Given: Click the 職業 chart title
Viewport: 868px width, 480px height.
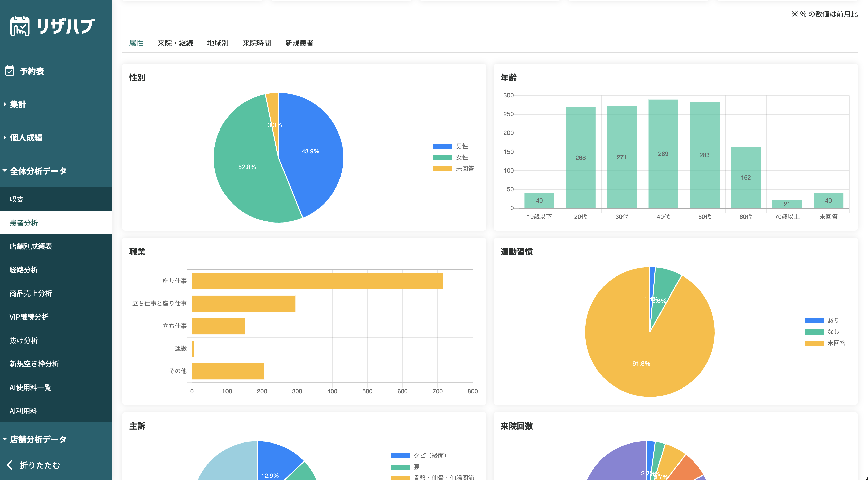Looking at the screenshot, I should click(x=137, y=252).
